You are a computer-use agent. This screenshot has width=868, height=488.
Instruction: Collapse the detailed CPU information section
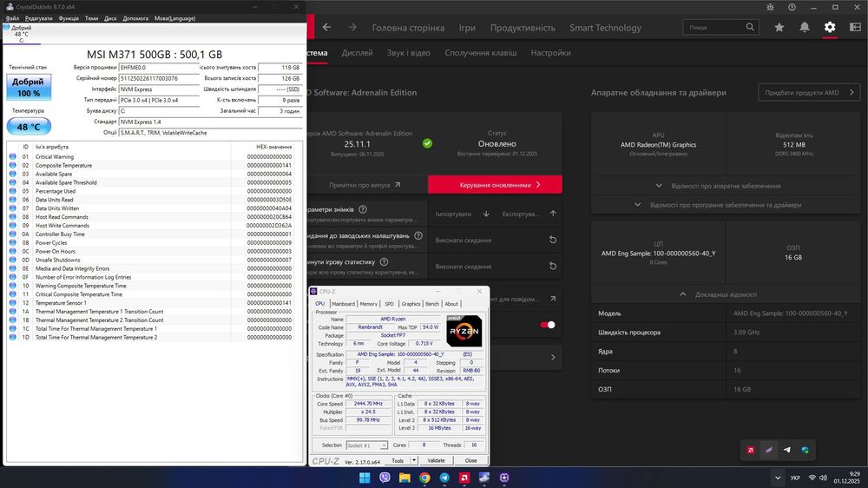pyautogui.click(x=726, y=294)
